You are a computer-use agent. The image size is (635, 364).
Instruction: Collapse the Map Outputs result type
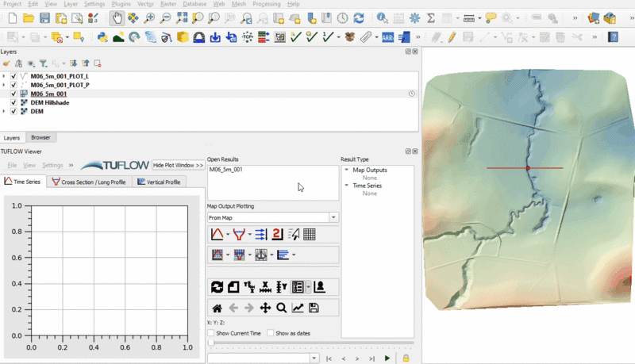pyautogui.click(x=346, y=170)
